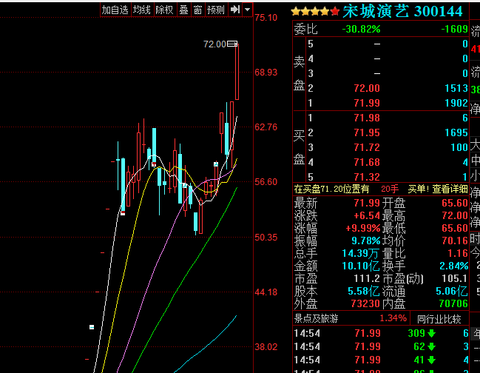Click the 换手 value 2.84%
This screenshot has height=373, width=480.
click(454, 266)
